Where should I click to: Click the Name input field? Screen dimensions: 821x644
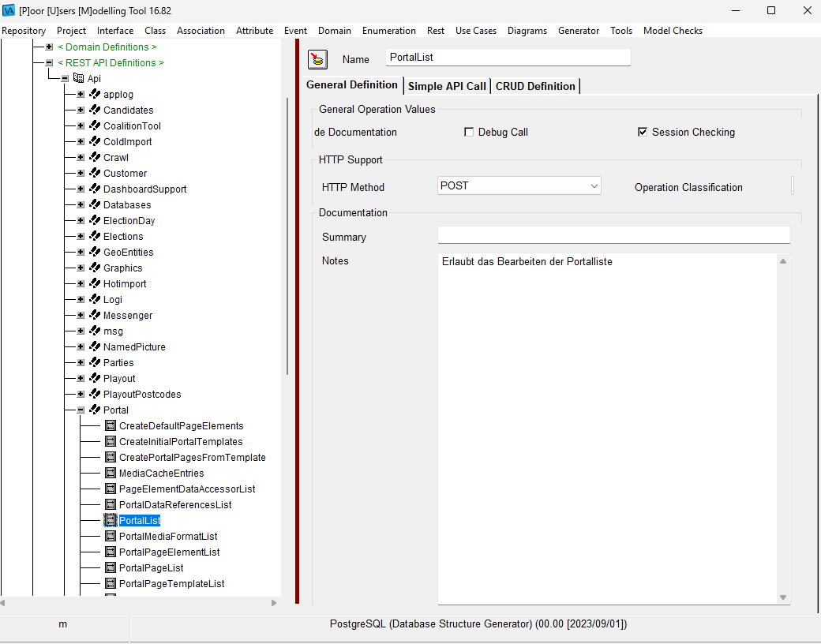click(508, 57)
